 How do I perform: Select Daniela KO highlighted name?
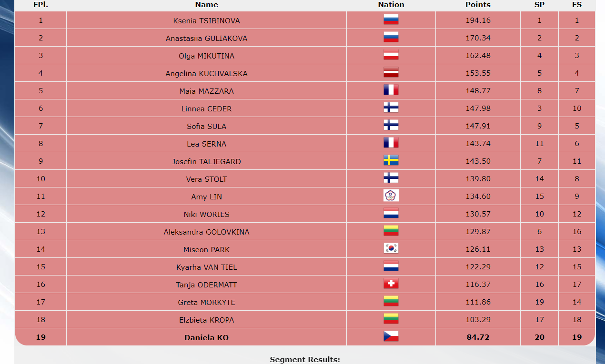(x=207, y=338)
